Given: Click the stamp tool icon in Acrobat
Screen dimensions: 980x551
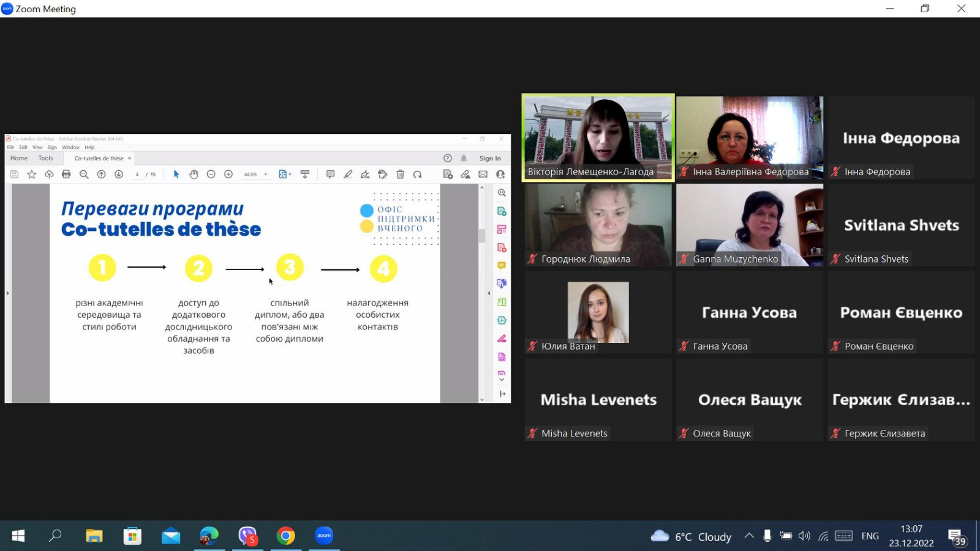Looking at the screenshot, I should [383, 174].
